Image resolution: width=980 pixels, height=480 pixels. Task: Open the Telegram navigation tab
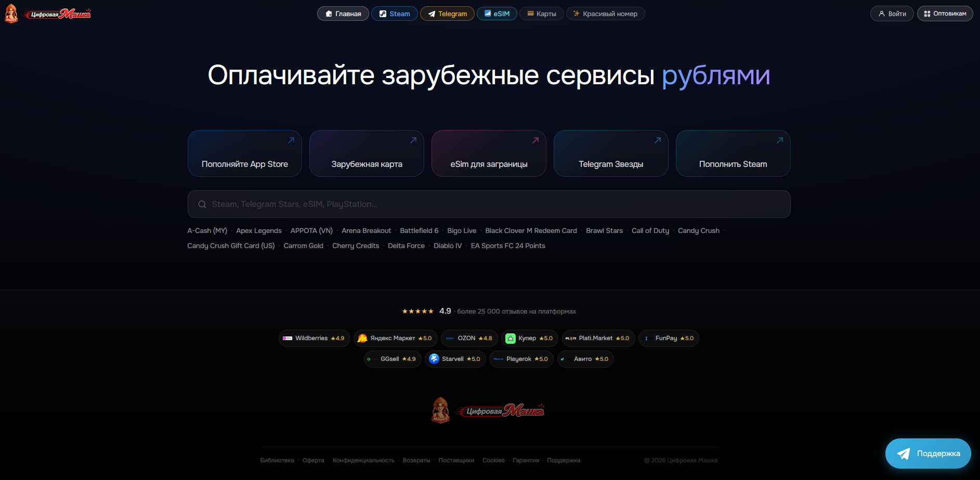pyautogui.click(x=447, y=14)
